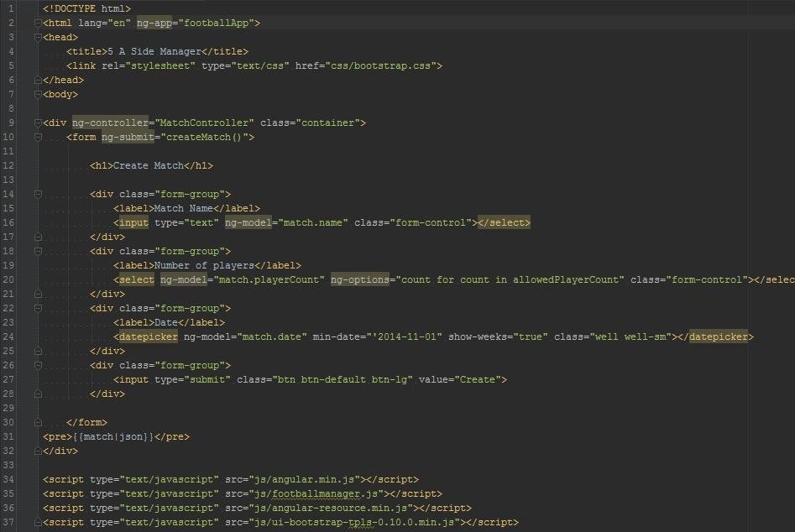Click the highlighted ng-controller attribute
The width and height of the screenshot is (795, 532).
[x=110, y=123]
